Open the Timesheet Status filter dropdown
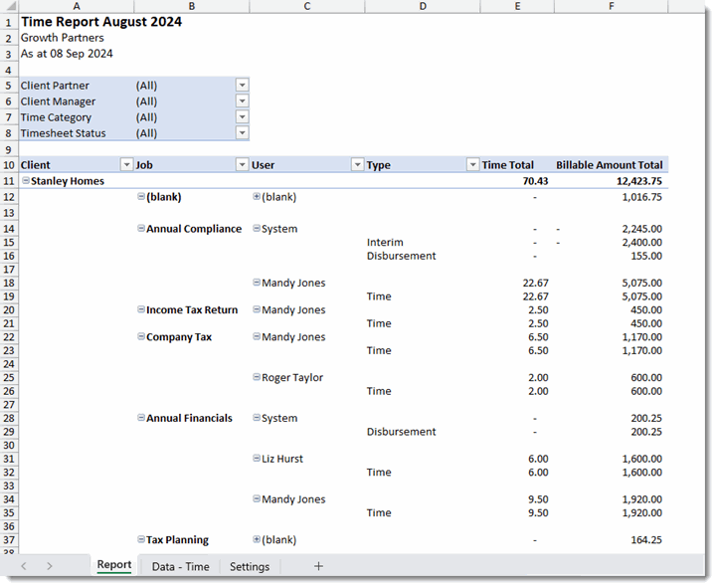This screenshot has height=588, width=717. 242,133
